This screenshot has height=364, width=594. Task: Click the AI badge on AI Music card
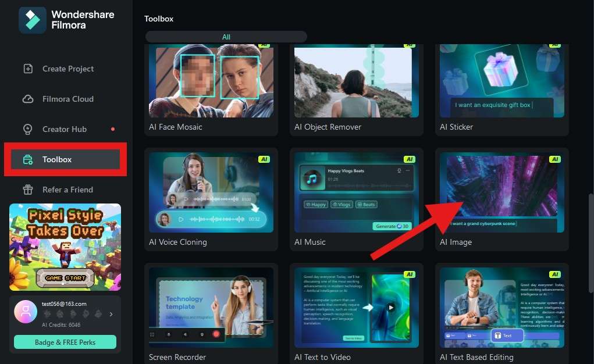tap(410, 159)
